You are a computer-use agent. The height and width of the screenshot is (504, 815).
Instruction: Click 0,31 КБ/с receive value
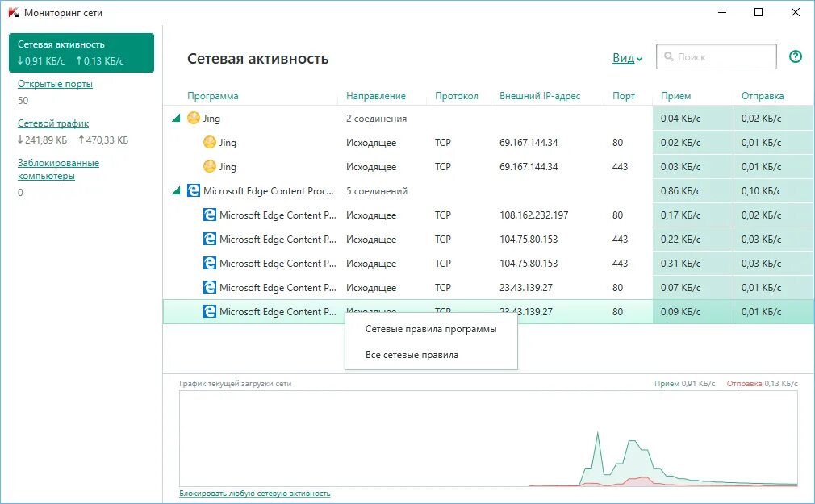pyautogui.click(x=680, y=263)
